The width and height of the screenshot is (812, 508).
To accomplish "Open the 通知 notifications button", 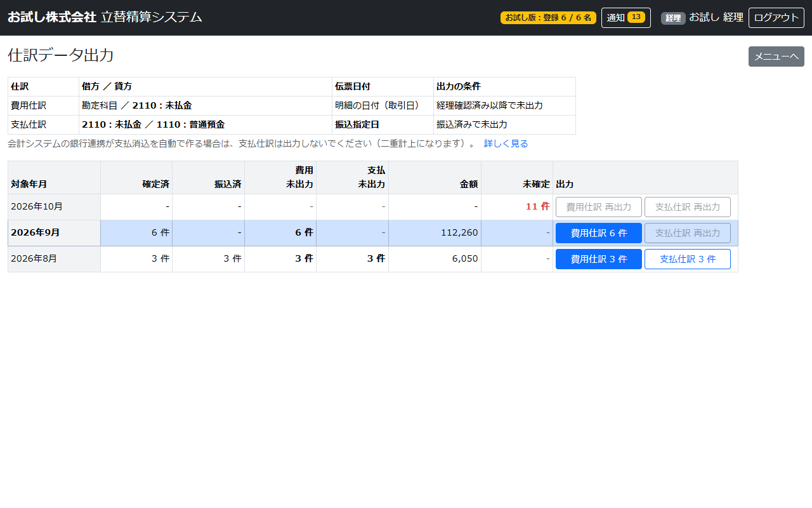I will pyautogui.click(x=625, y=18).
